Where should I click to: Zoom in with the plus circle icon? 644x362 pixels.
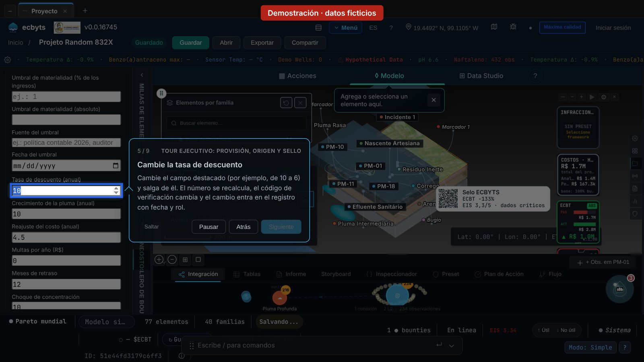159,259
